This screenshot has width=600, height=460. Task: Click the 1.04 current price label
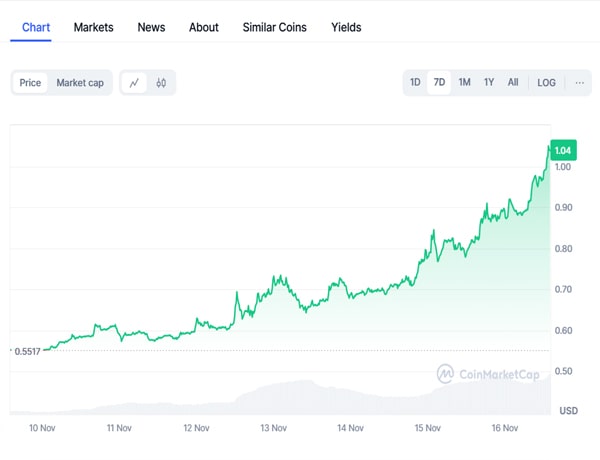tap(563, 150)
